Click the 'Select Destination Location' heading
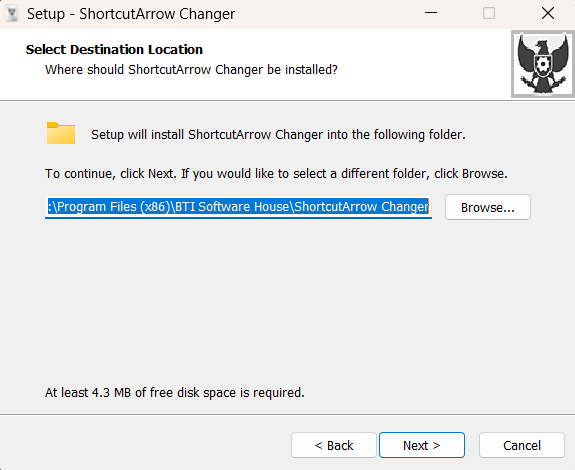Viewport: 575px width, 470px height. coord(114,49)
